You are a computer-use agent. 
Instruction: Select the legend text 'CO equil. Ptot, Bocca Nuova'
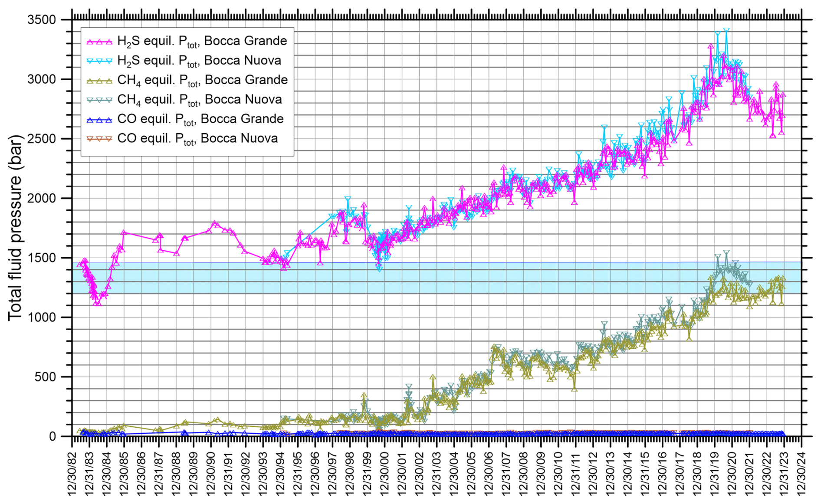(x=197, y=139)
